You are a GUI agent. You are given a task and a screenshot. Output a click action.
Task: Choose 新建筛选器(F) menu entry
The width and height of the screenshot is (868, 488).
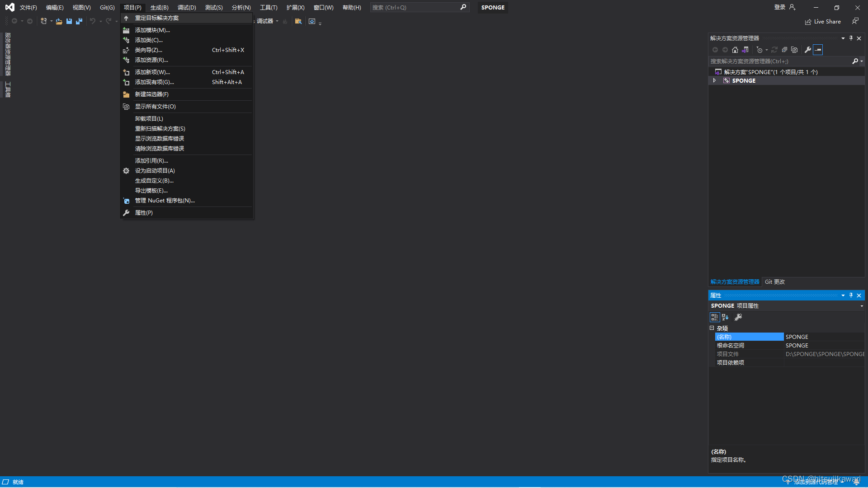[186, 94]
